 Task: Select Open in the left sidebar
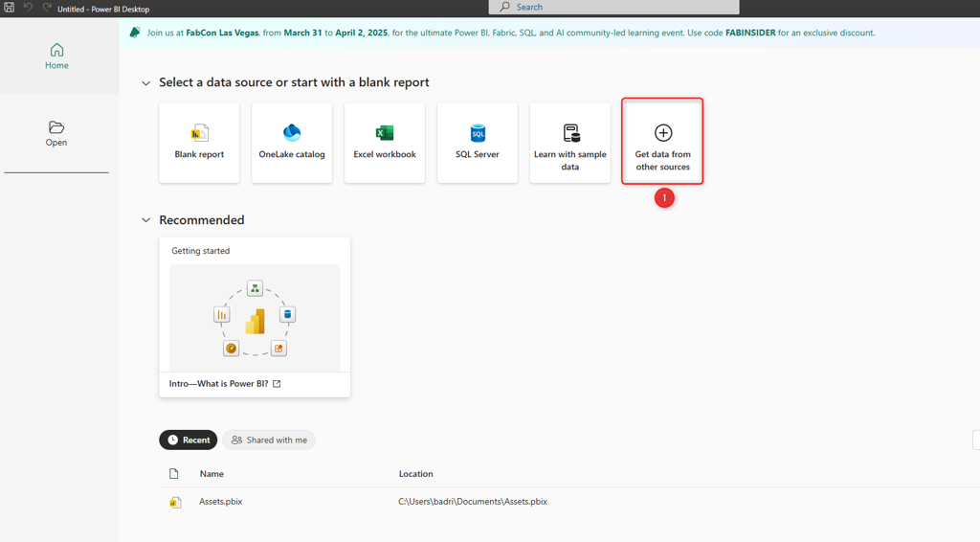point(56,134)
